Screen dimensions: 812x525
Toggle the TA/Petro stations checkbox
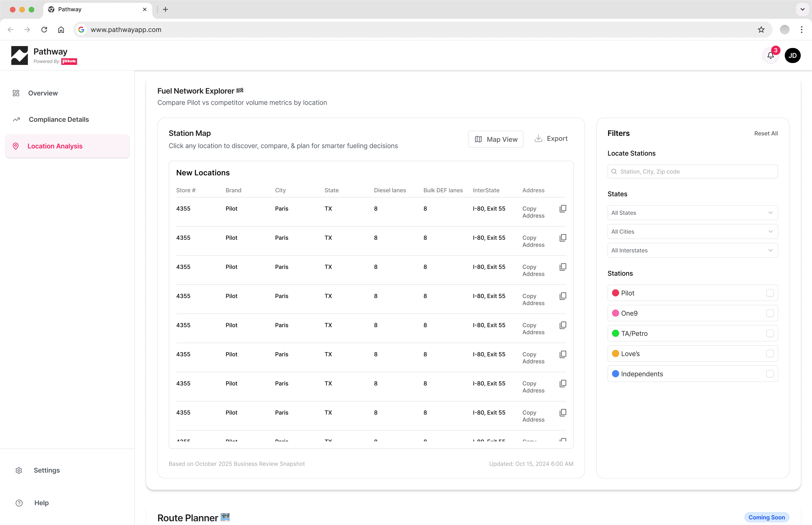[770, 333]
